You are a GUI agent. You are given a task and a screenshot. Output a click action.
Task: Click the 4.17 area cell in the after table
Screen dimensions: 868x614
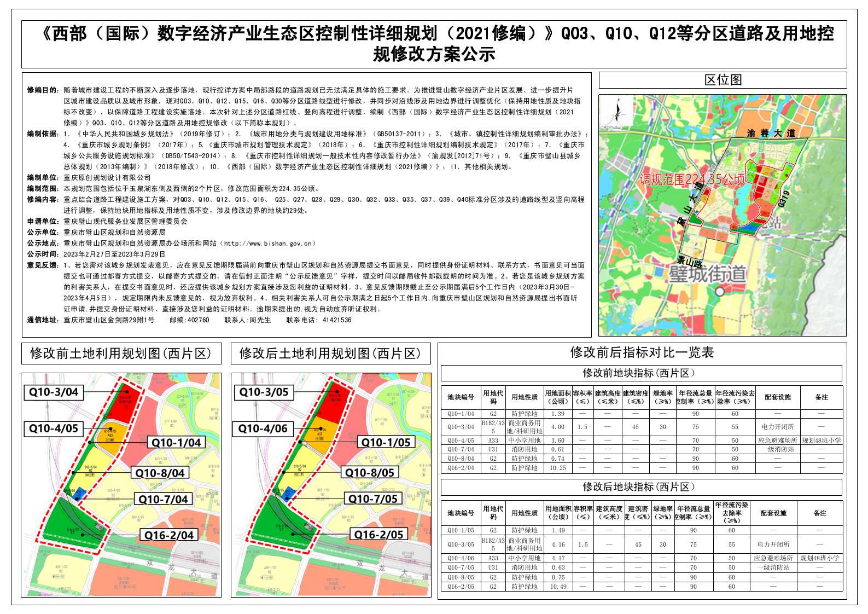pos(558,558)
